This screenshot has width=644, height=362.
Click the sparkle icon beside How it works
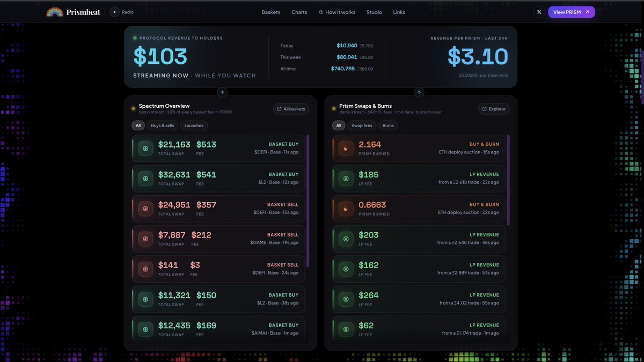click(320, 12)
